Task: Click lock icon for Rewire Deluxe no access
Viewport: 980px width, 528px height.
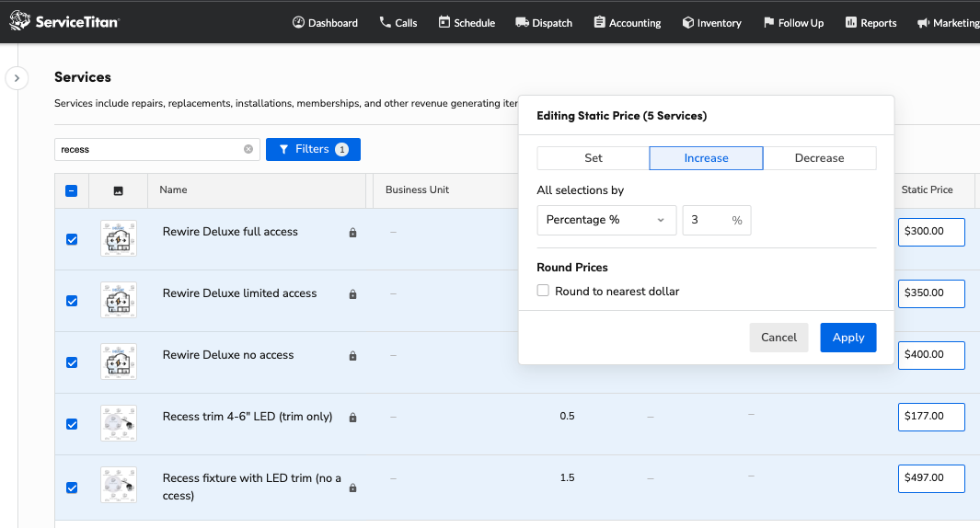Action: (352, 356)
